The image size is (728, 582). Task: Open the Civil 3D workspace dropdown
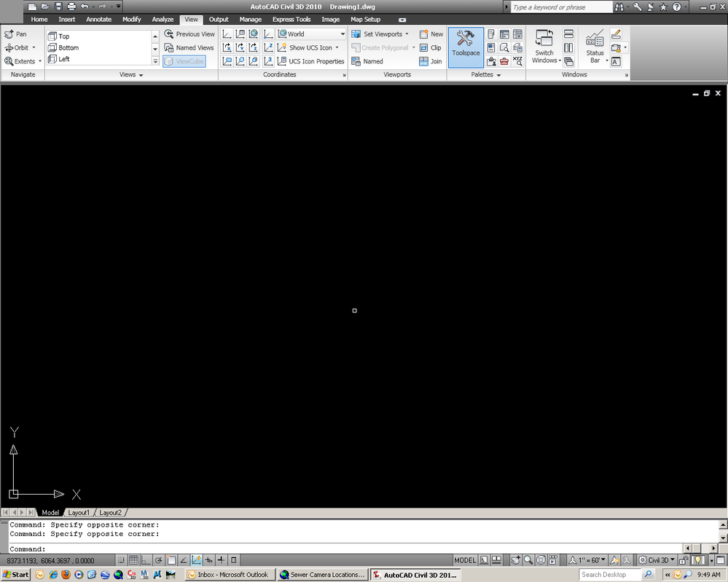pyautogui.click(x=657, y=560)
